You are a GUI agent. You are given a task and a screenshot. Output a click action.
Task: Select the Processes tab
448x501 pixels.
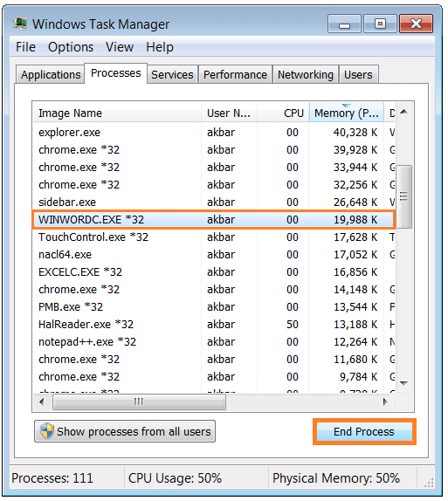(116, 73)
